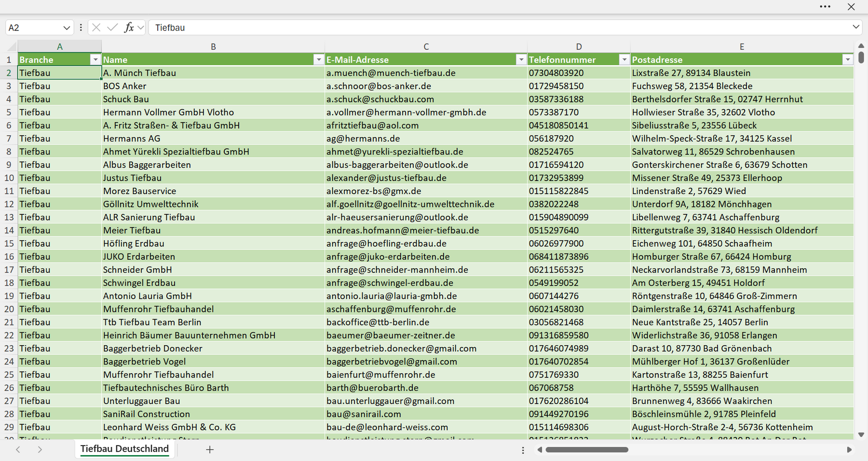This screenshot has height=461, width=868.
Task: Open the more options ellipsis menu
Action: (825, 7)
